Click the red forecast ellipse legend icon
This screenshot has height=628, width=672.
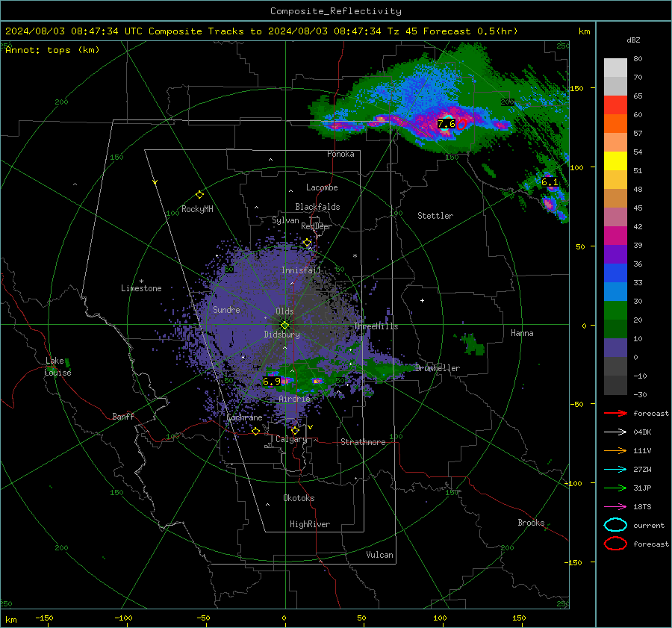[x=615, y=544]
